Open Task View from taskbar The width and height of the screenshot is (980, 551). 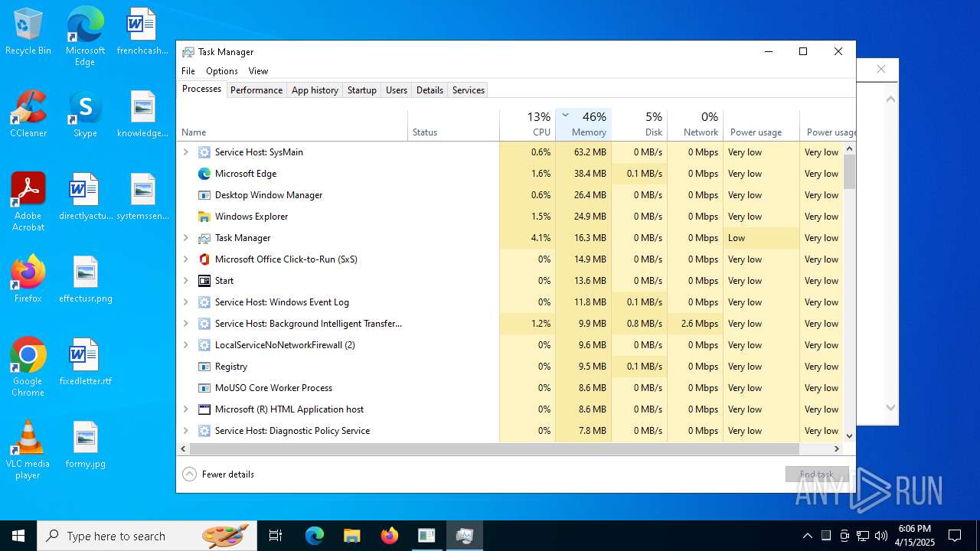coord(276,536)
